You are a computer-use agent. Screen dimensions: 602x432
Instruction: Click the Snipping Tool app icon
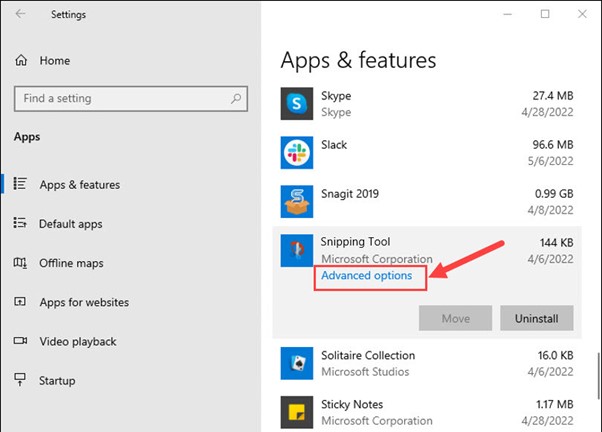click(x=296, y=250)
